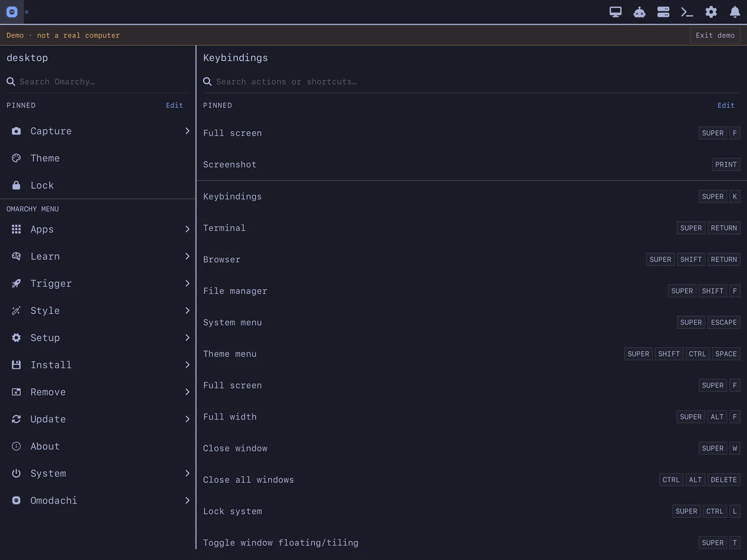This screenshot has width=747, height=560.
Task: Select the Close window keybinding row
Action: [472, 448]
